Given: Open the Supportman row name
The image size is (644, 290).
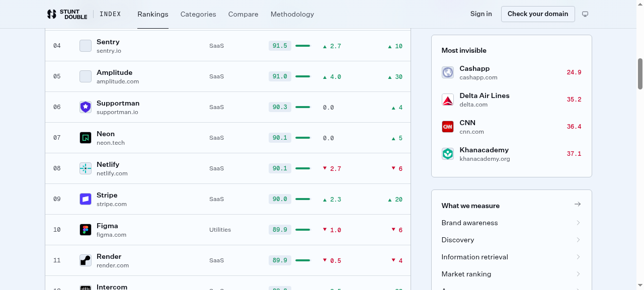Looking at the screenshot, I should [118, 103].
